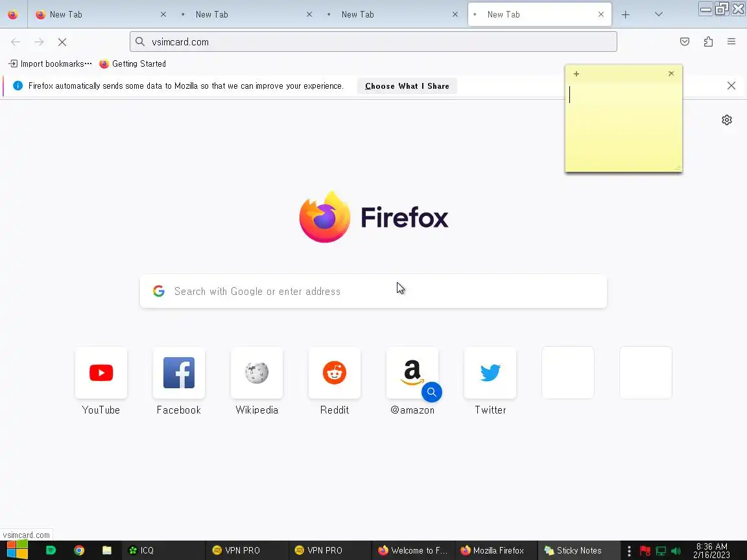Open the Windows Start button
This screenshot has height=560, width=747.
(17, 550)
